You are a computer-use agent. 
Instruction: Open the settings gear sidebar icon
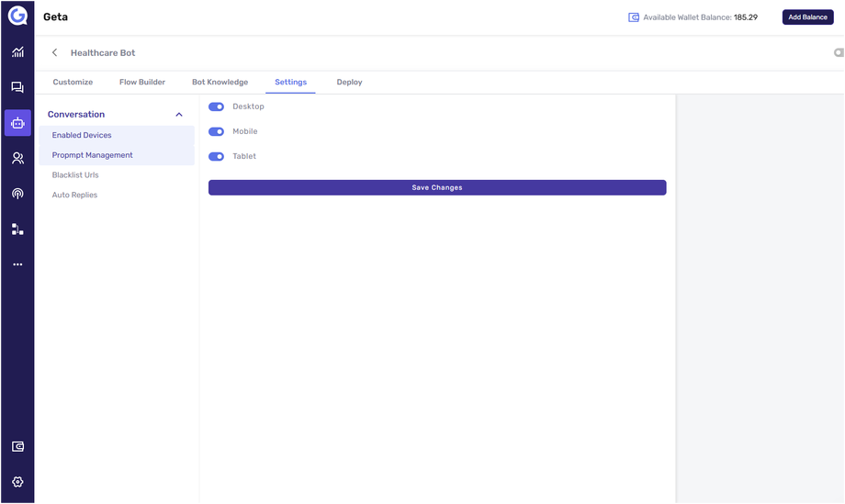pos(17,481)
